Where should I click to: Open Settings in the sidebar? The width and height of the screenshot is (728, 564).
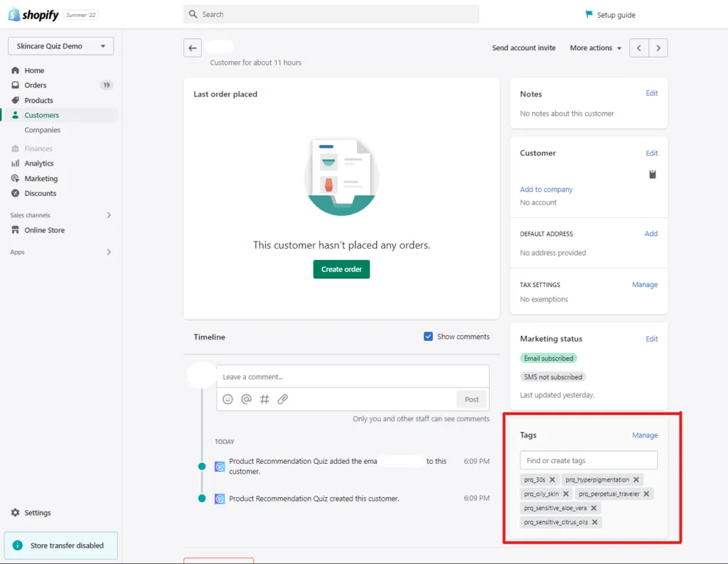38,513
